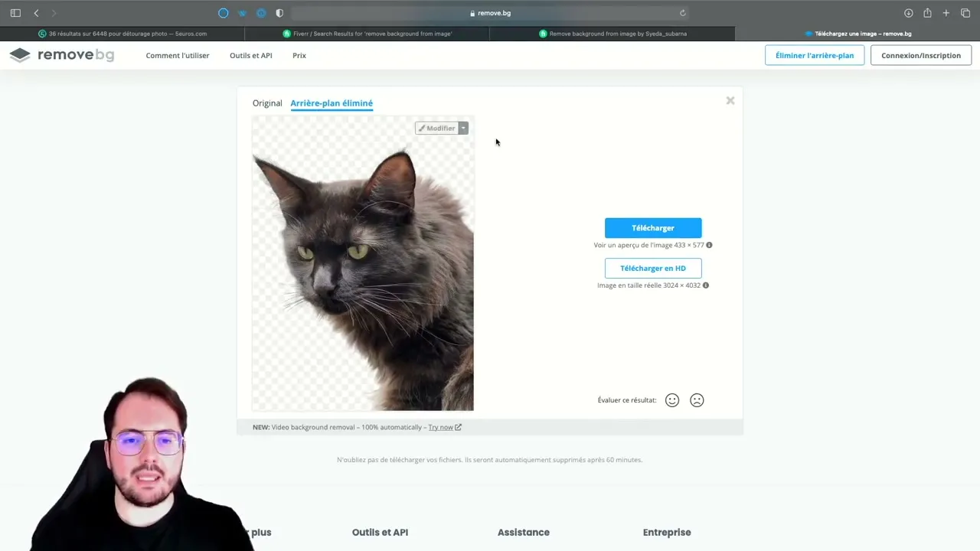Screen dimensions: 980x551
Task: Open the Prix menu item
Action: (299, 54)
